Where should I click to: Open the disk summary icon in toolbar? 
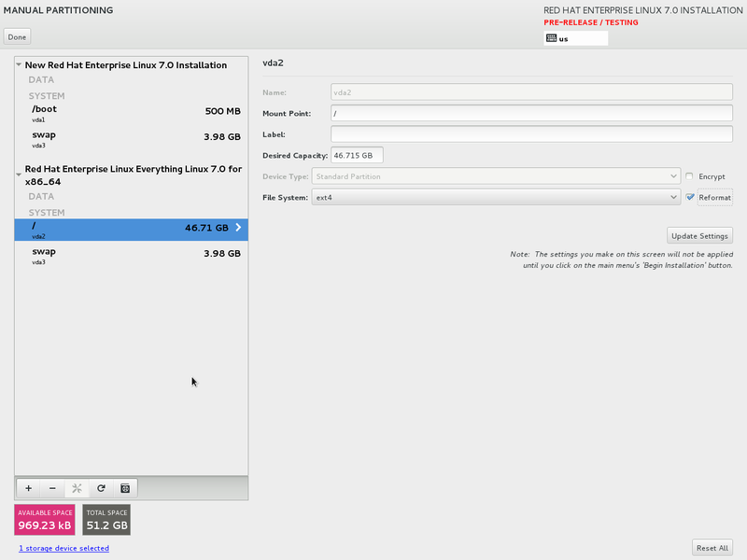pos(125,488)
